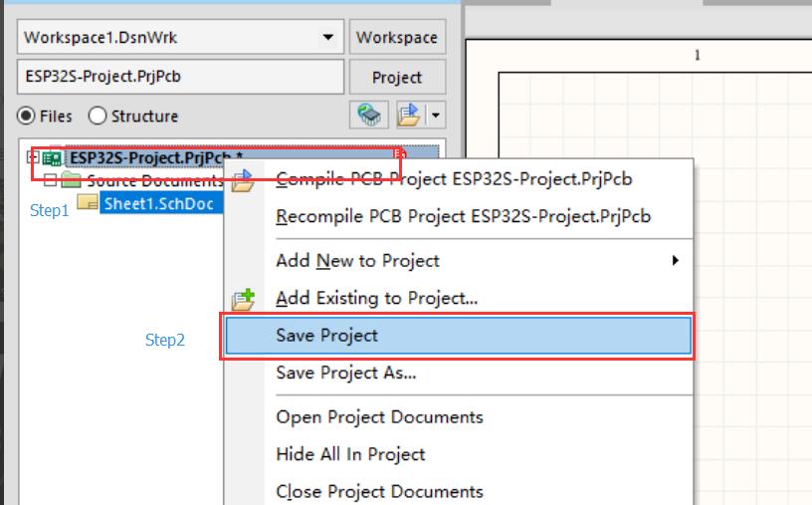Select ESP32S-Project.PrjPcb in the project tree
812x505 pixels.
[x=150, y=157]
